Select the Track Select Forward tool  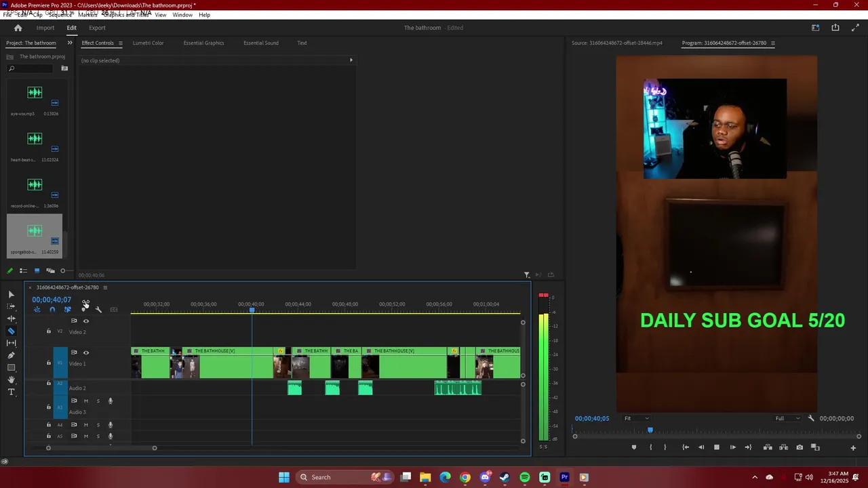[x=11, y=306]
